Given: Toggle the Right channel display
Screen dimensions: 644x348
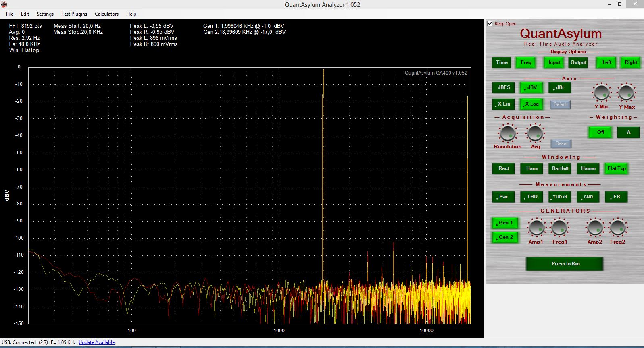Looking at the screenshot, I should (x=630, y=62).
